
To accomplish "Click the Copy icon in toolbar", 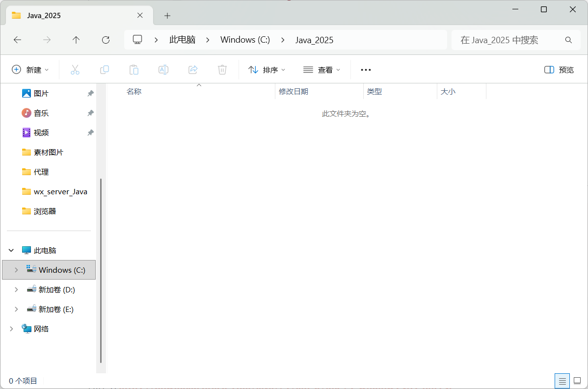I will (x=105, y=70).
